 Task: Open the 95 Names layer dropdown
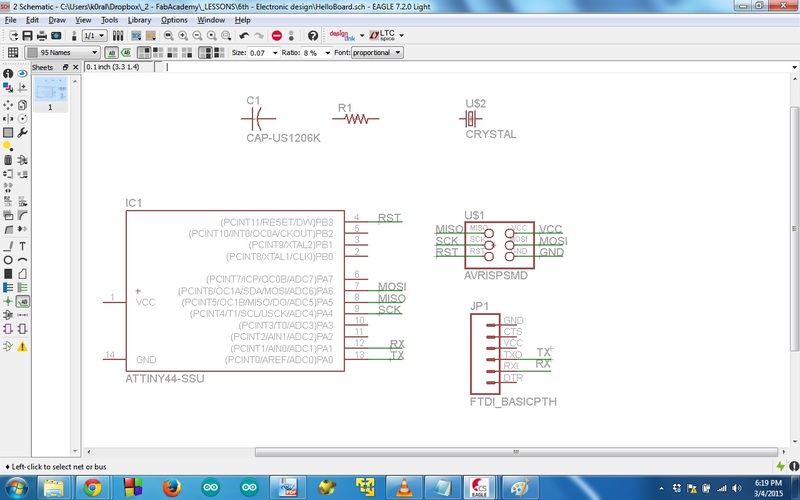[x=62, y=53]
